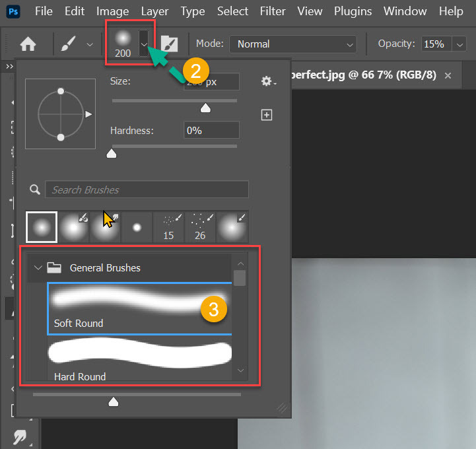Viewport: 476px width, 449px height.
Task: Open the Help menu
Action: coord(451,11)
